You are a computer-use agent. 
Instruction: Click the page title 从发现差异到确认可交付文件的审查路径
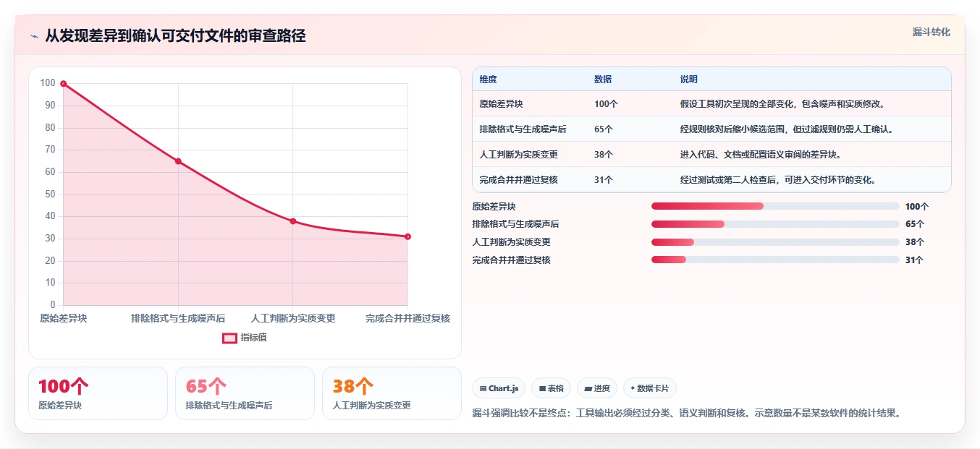point(175,35)
